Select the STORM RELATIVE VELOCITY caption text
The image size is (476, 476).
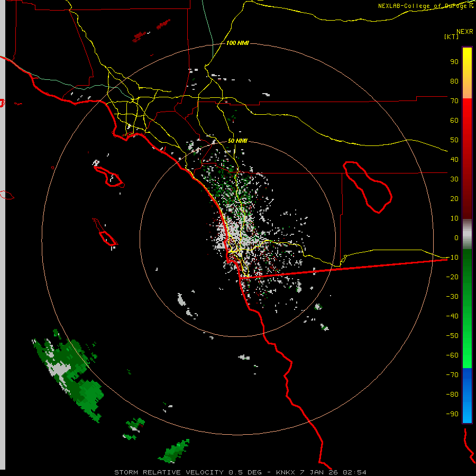(169, 472)
